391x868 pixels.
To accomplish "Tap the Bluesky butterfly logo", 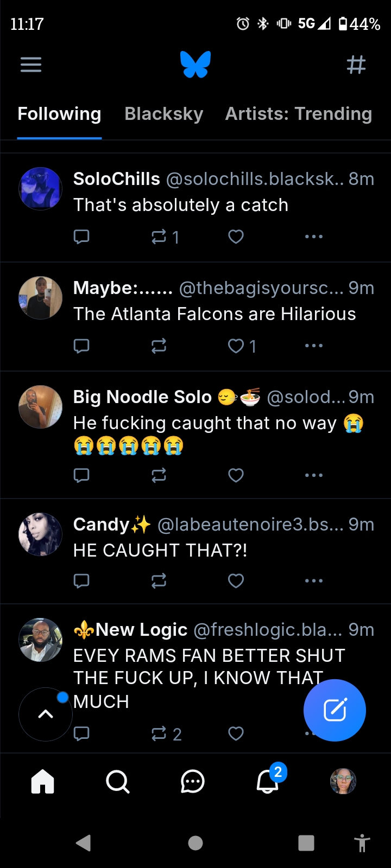I will 195,65.
